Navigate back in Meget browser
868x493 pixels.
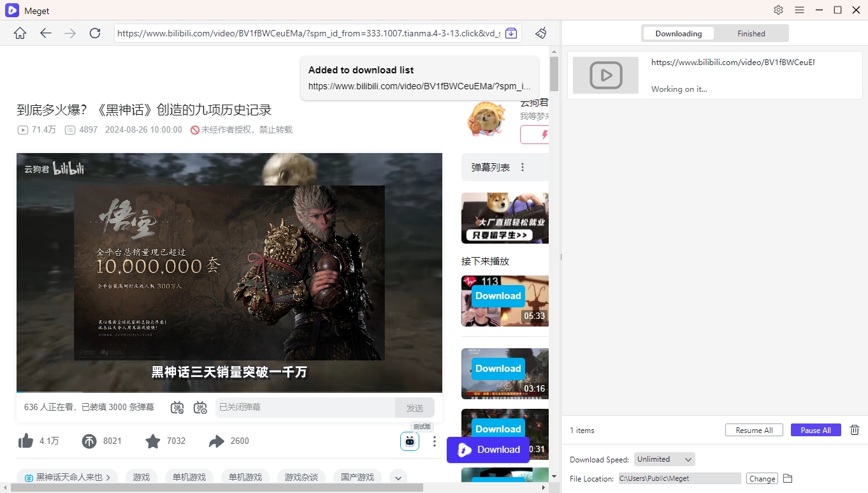point(46,33)
